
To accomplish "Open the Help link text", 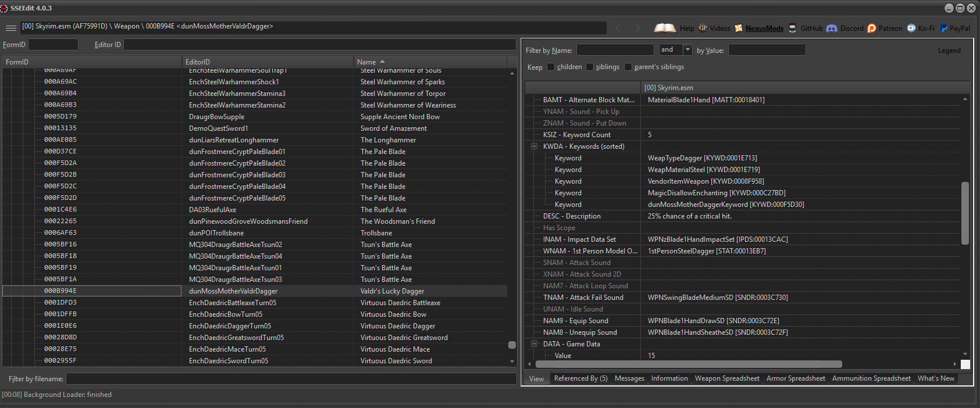I will (687, 28).
